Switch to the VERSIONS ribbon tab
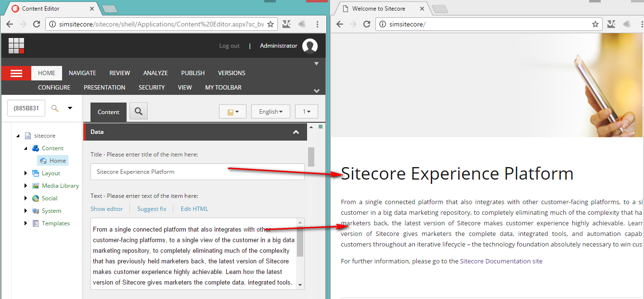The height and width of the screenshot is (299, 644). pos(232,73)
